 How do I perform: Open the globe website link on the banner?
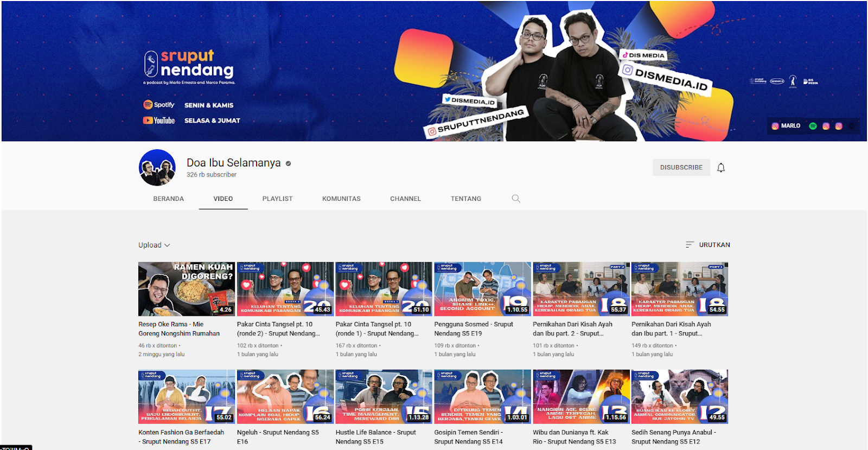851,126
